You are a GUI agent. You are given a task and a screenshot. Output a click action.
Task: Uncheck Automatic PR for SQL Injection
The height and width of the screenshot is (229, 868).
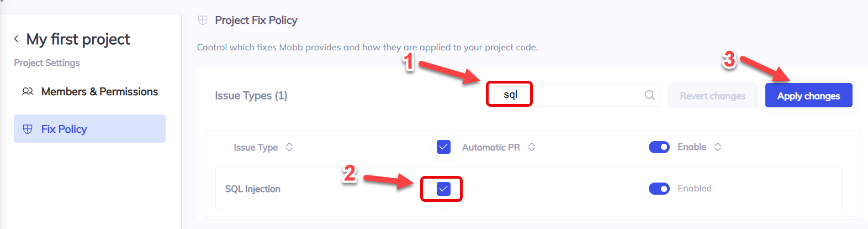[x=443, y=189]
